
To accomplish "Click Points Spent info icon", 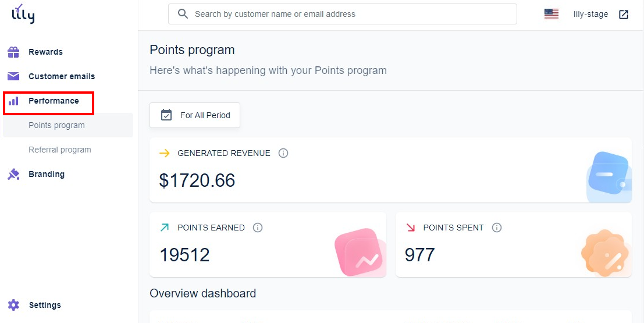I will pyautogui.click(x=497, y=228).
